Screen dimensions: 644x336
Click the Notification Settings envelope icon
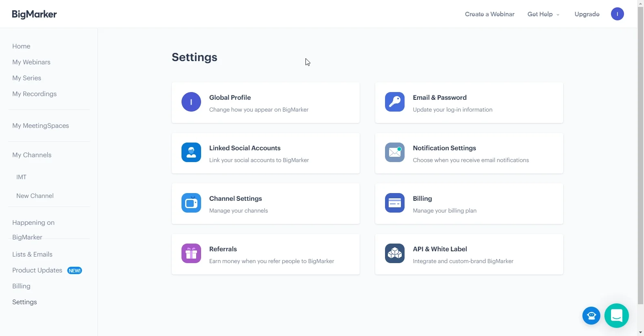(x=395, y=152)
